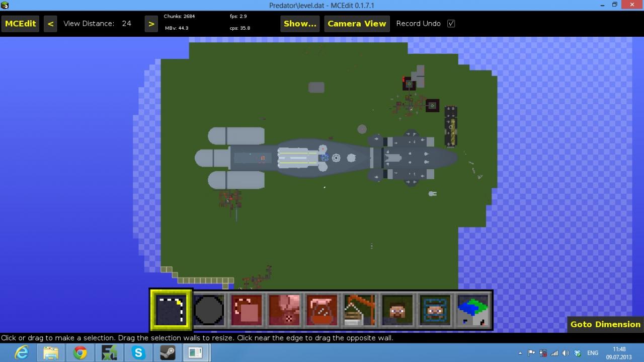Select the Player Spawn Point tool

[x=434, y=309]
